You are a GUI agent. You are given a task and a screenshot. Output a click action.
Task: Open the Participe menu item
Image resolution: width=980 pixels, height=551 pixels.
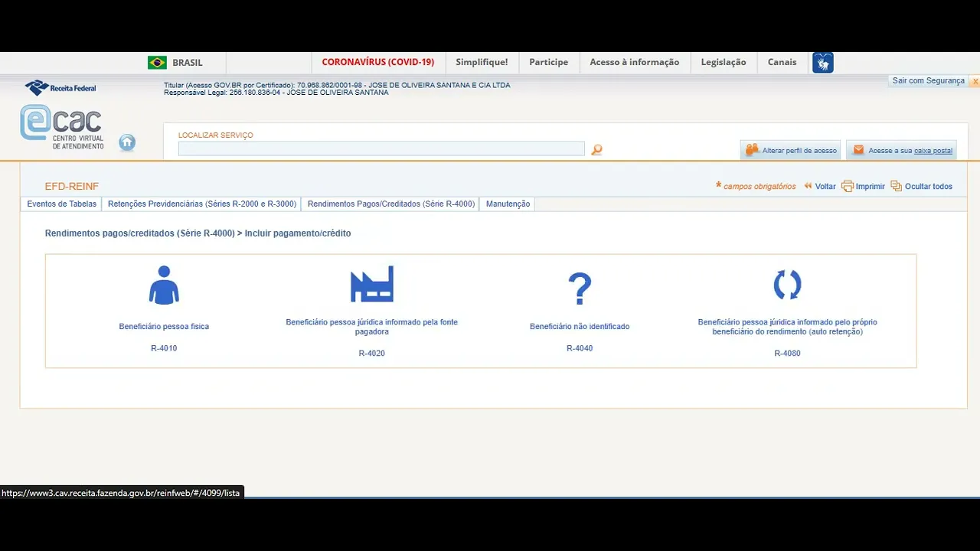[549, 62]
